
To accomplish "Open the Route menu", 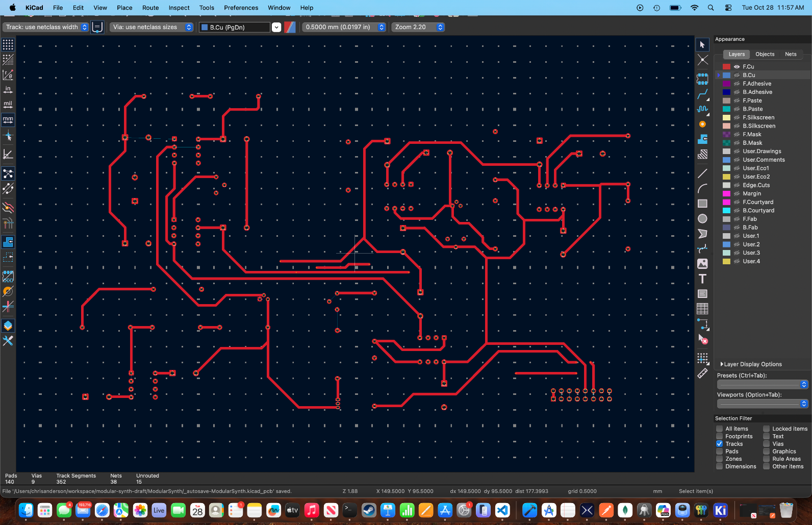I will [x=150, y=8].
